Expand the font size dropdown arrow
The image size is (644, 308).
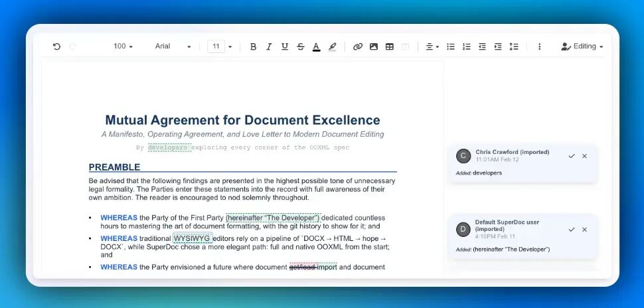pos(230,47)
